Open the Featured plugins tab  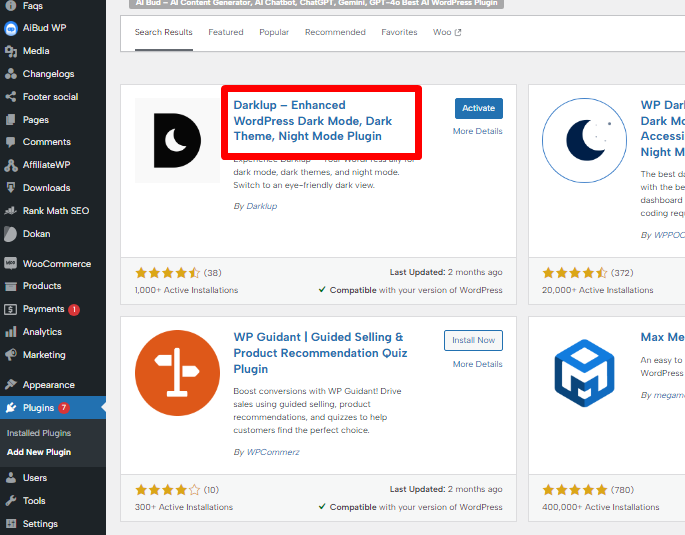[226, 32]
